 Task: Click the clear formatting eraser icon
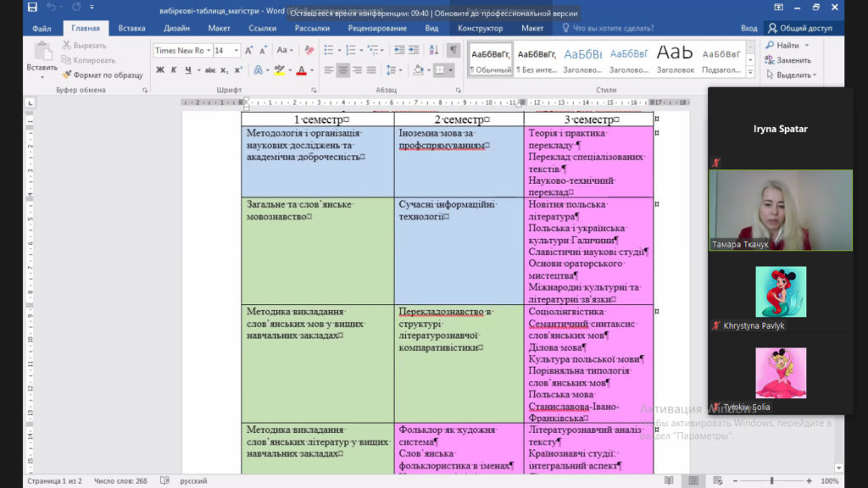(309, 50)
